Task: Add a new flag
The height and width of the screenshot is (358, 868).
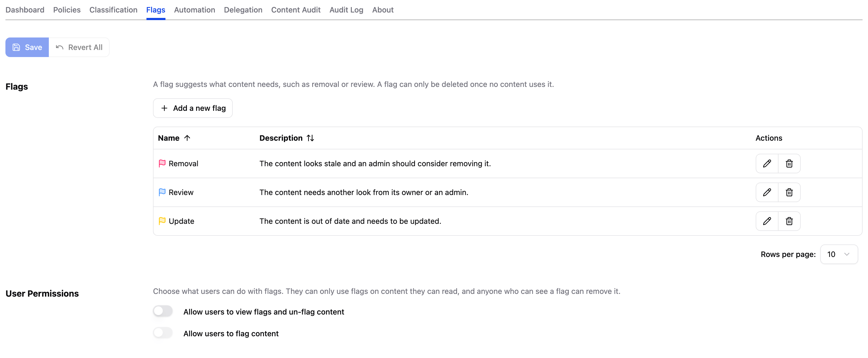Action: [x=193, y=108]
